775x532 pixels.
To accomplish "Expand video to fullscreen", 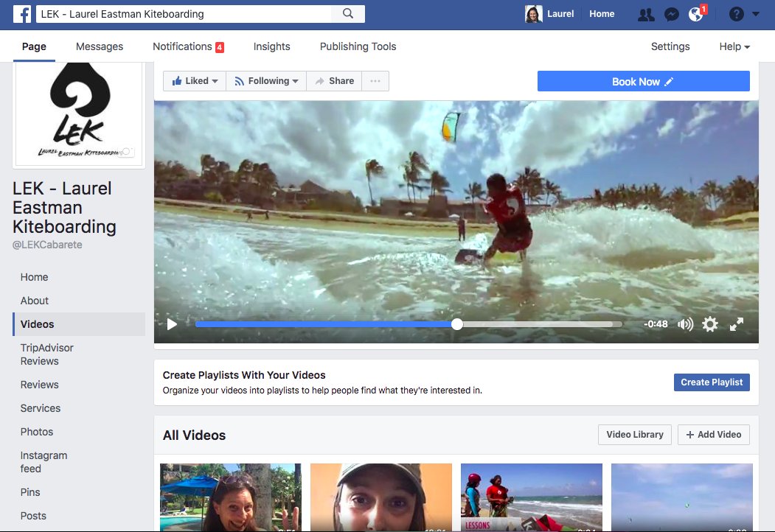I will [x=737, y=324].
